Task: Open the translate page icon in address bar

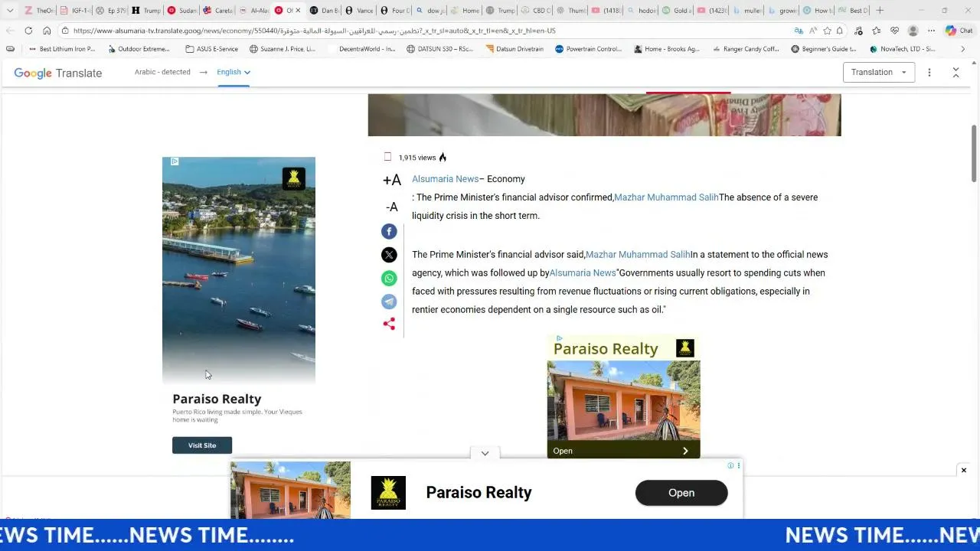Action: tap(799, 31)
